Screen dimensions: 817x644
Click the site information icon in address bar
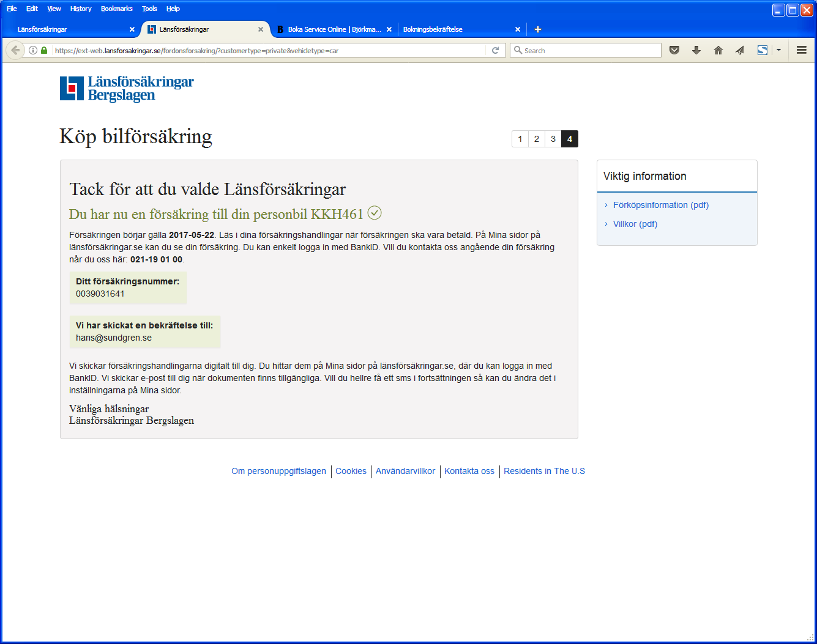coord(33,50)
